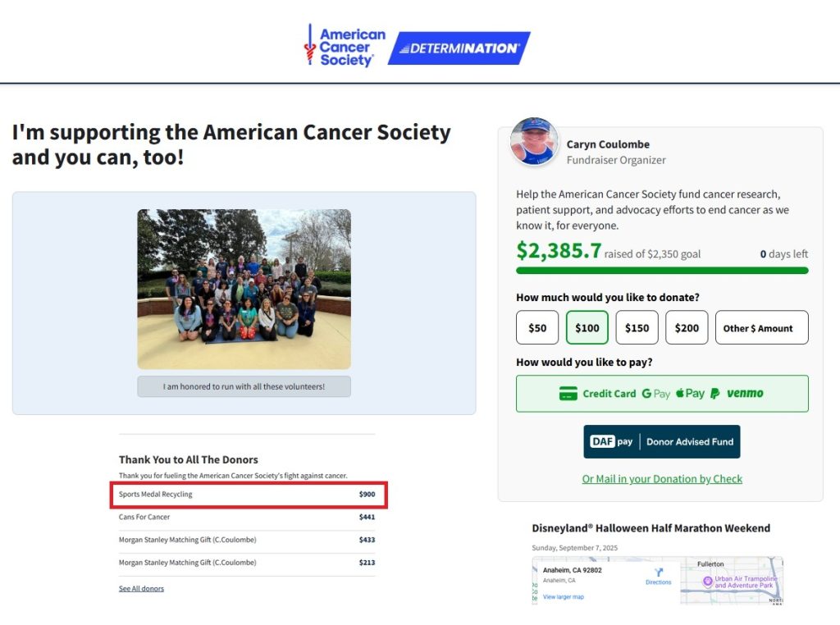Click Urban Air Trampoline map pin
Image resolution: width=840 pixels, height=625 pixels.
[707, 582]
